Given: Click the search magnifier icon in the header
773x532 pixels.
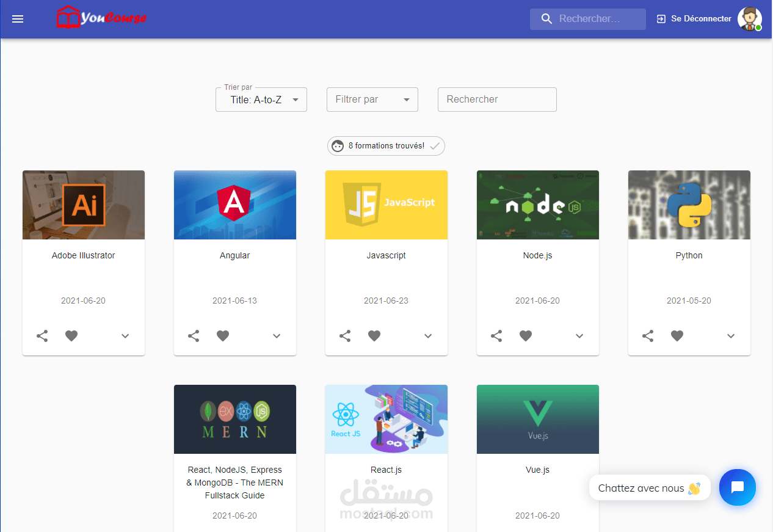Looking at the screenshot, I should (x=546, y=19).
